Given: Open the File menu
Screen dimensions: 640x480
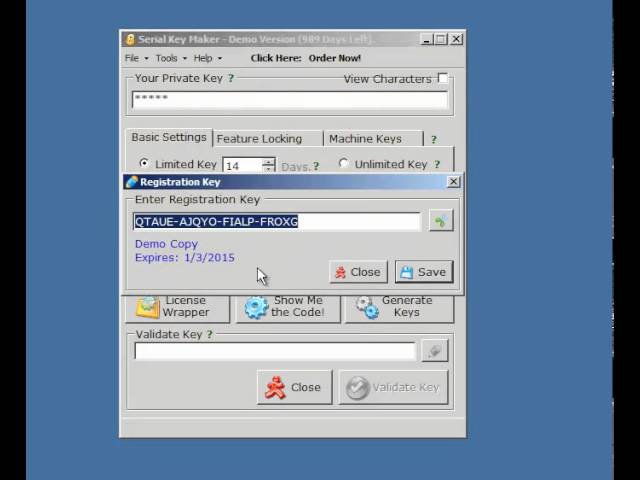Looking at the screenshot, I should (136, 58).
